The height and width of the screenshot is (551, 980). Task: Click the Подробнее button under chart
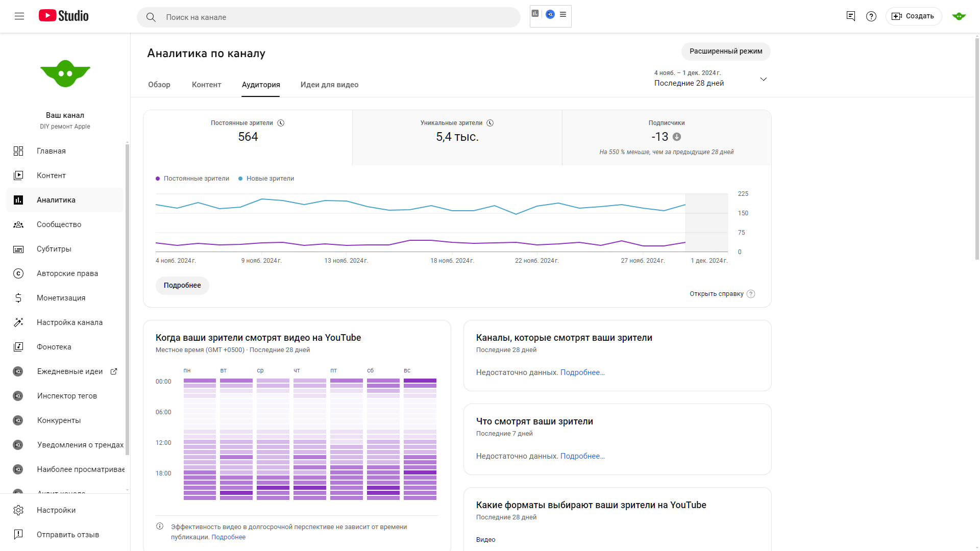click(x=182, y=286)
